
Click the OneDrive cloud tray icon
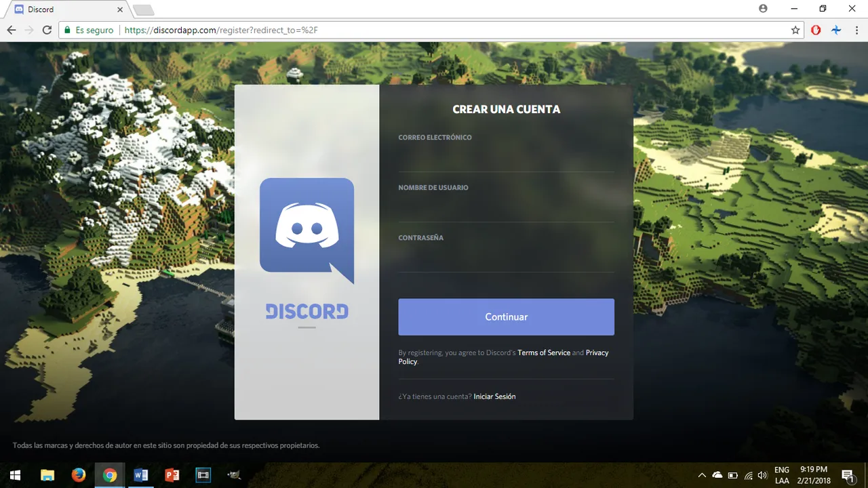click(x=717, y=475)
